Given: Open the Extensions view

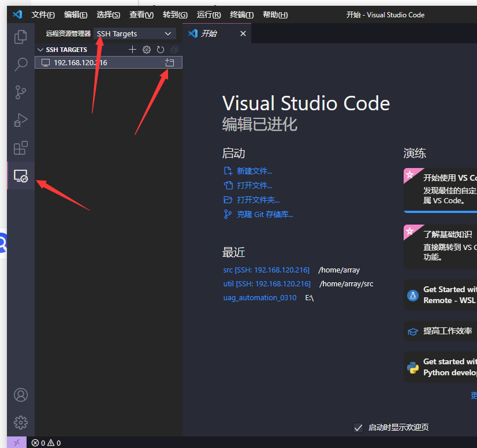Looking at the screenshot, I should [x=21, y=148].
